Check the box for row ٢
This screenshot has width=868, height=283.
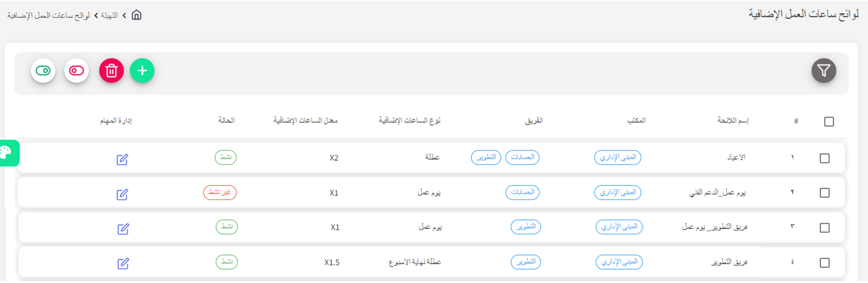(x=824, y=193)
